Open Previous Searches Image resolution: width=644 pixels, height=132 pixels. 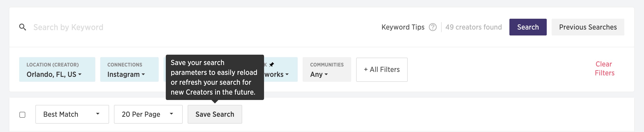pyautogui.click(x=588, y=27)
